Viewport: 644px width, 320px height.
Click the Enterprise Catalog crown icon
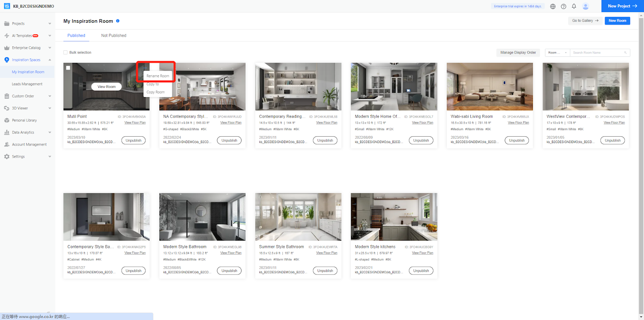pyautogui.click(x=7, y=48)
